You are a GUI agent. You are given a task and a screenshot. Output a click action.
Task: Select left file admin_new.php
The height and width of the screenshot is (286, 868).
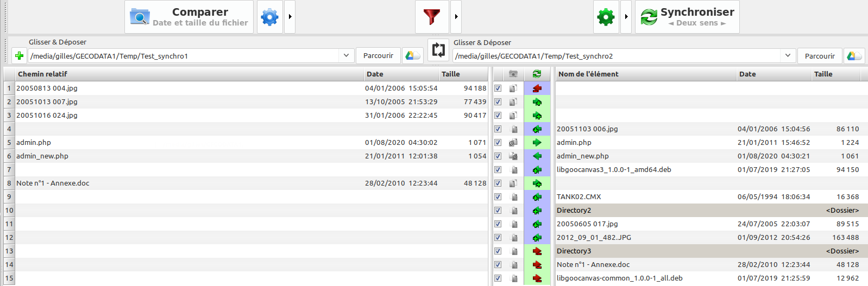[x=42, y=156]
